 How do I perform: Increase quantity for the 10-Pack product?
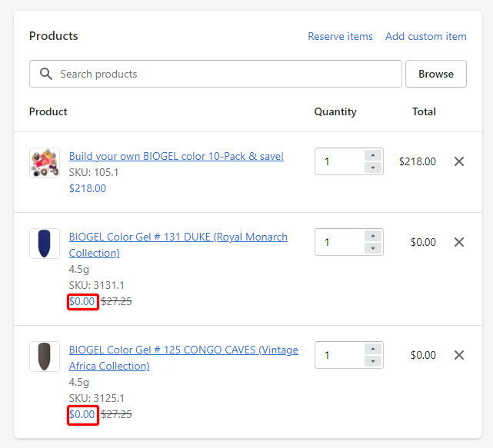coord(373,155)
